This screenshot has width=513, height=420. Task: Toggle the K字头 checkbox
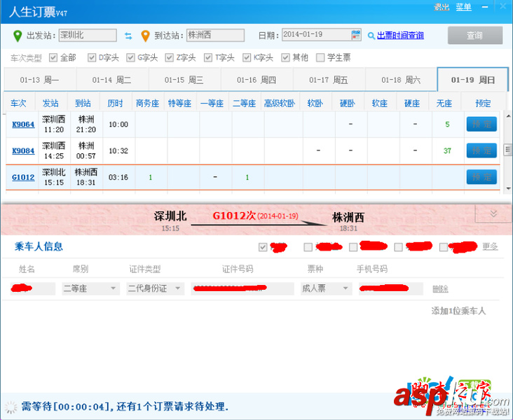coord(247,58)
